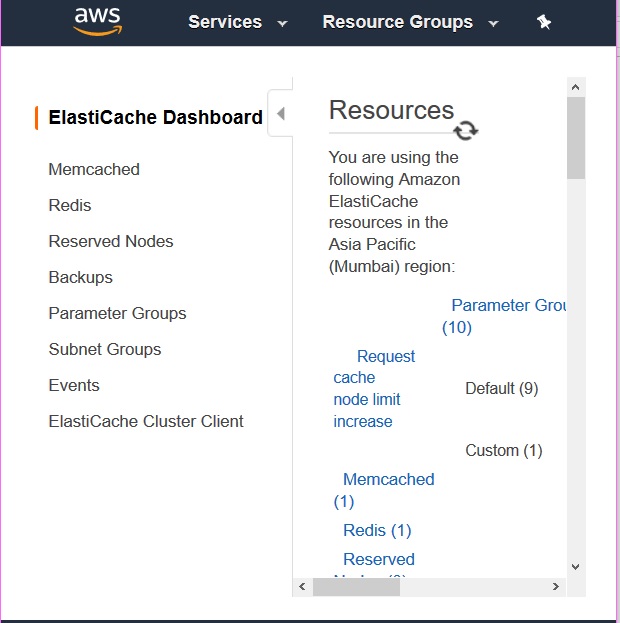
Task: Click the AWS logo icon
Action: tap(97, 22)
